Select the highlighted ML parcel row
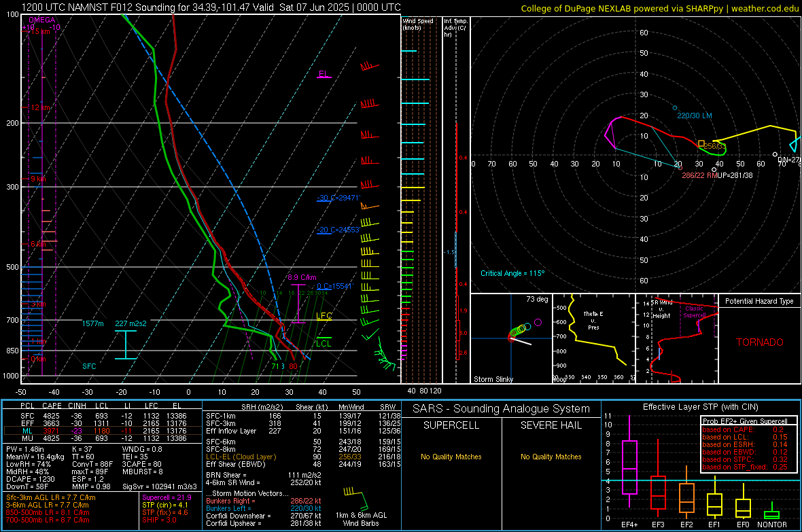802x532 pixels. (x=103, y=431)
